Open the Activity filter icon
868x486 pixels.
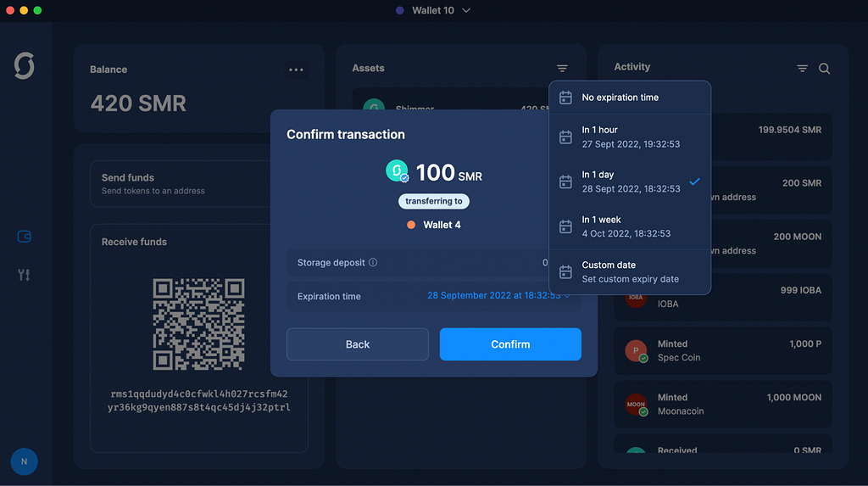click(802, 68)
